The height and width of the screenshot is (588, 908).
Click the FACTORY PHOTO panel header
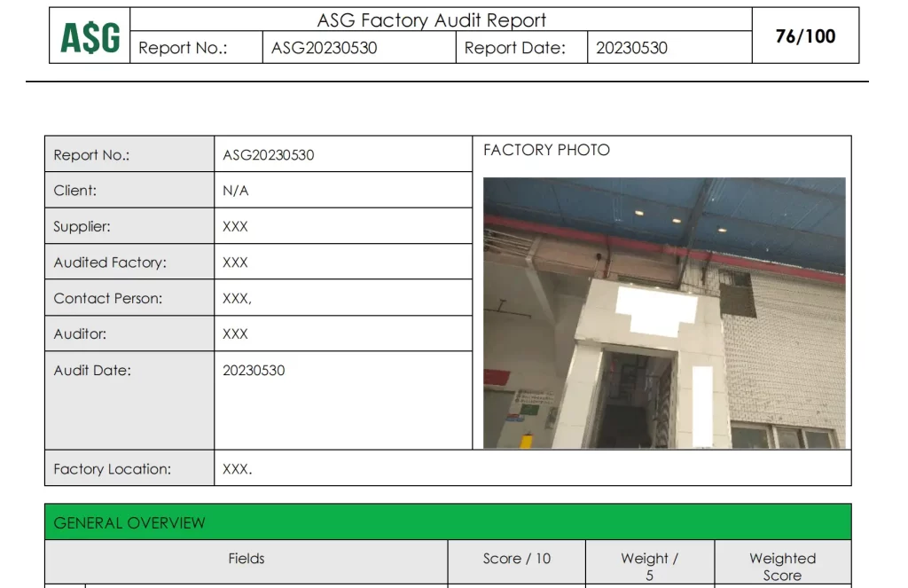tap(546, 150)
